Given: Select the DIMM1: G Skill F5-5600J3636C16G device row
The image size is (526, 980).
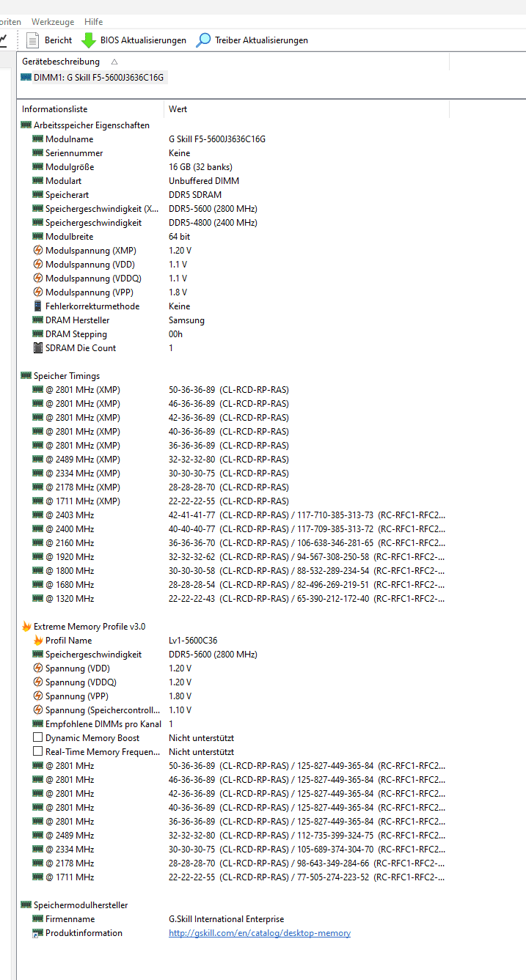Looking at the screenshot, I should pyautogui.click(x=92, y=77).
